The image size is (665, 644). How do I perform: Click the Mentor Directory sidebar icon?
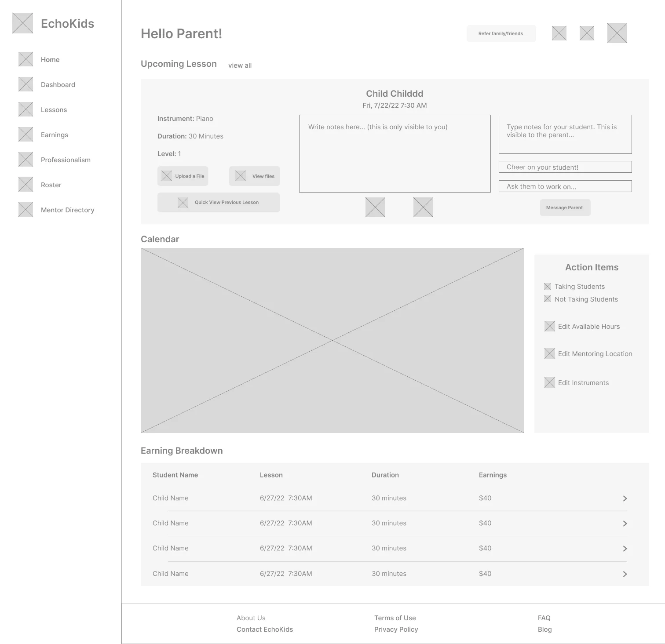[x=26, y=210]
